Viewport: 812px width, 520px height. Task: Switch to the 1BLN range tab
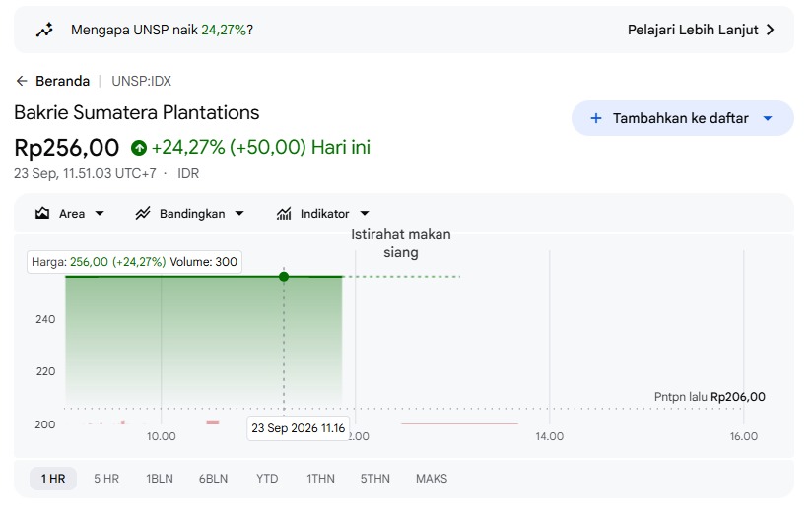pyautogui.click(x=160, y=479)
